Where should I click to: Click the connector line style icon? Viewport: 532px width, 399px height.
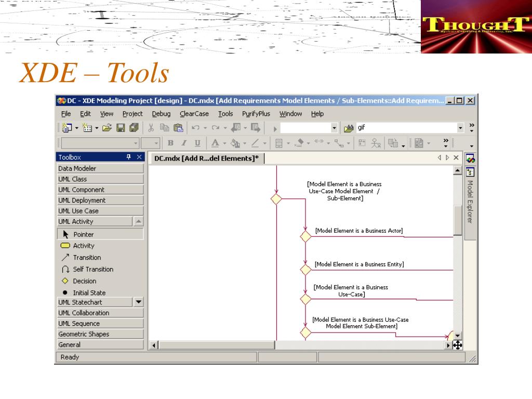[339, 143]
